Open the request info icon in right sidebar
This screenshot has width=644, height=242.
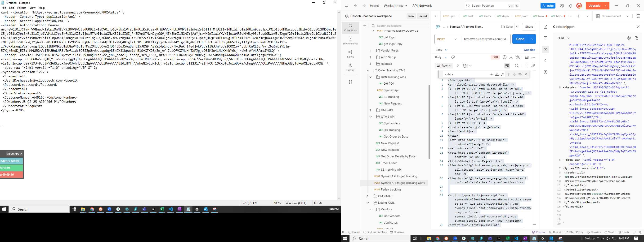click(546, 72)
